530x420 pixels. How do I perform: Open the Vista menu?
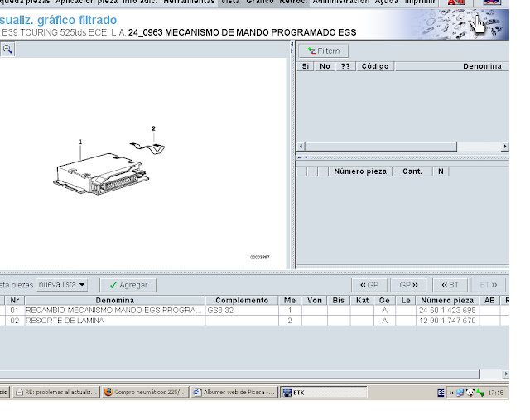point(230,2)
